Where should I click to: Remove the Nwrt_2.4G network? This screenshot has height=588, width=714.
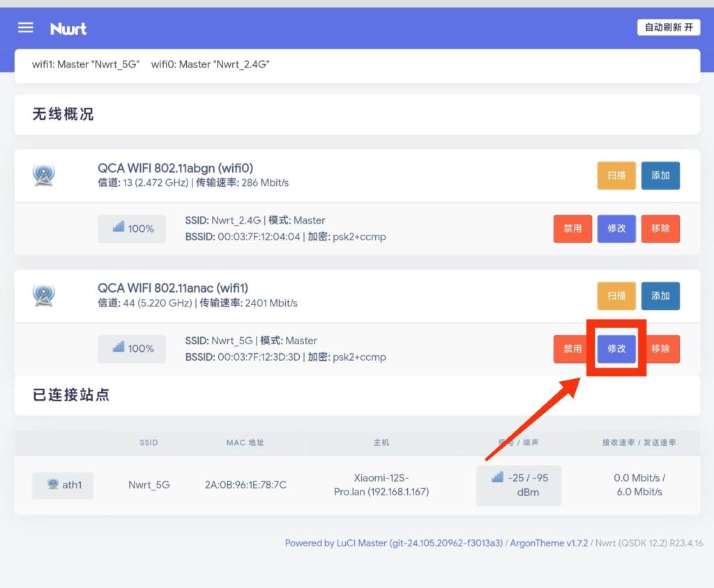pos(660,229)
